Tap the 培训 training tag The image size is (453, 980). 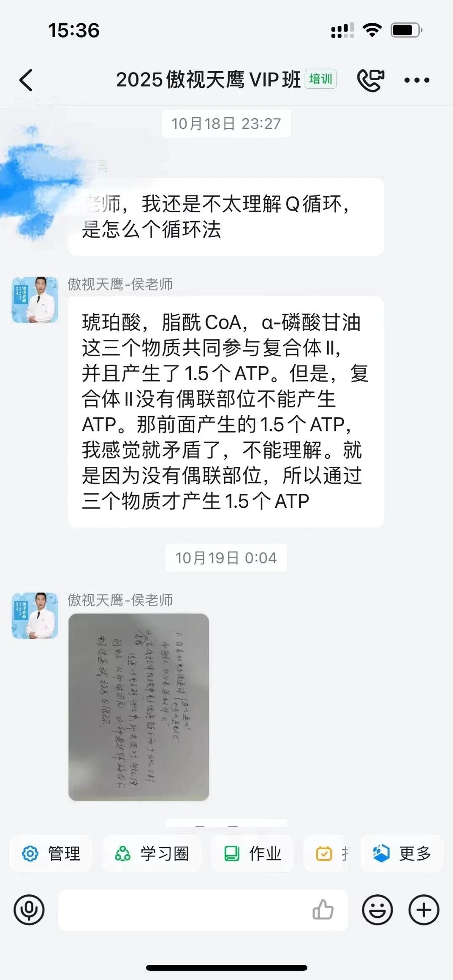[x=321, y=79]
